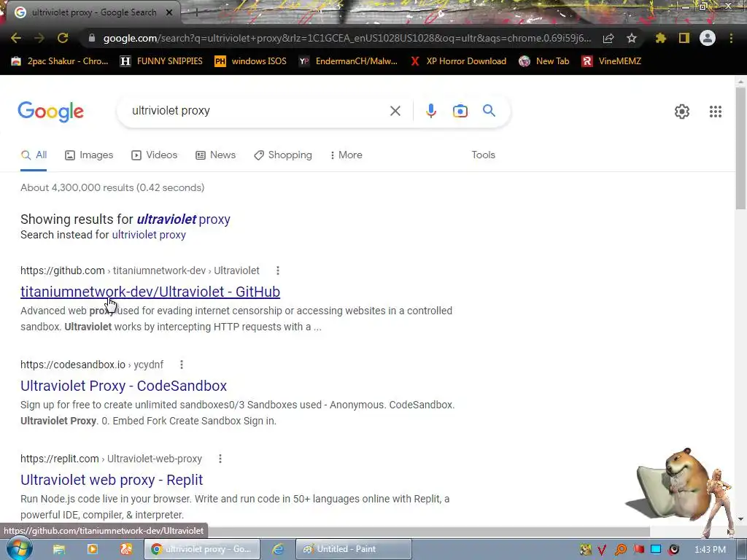Screen dimensions: 747x560
Task: Open the New Tab bookmark
Action: [x=544, y=61]
